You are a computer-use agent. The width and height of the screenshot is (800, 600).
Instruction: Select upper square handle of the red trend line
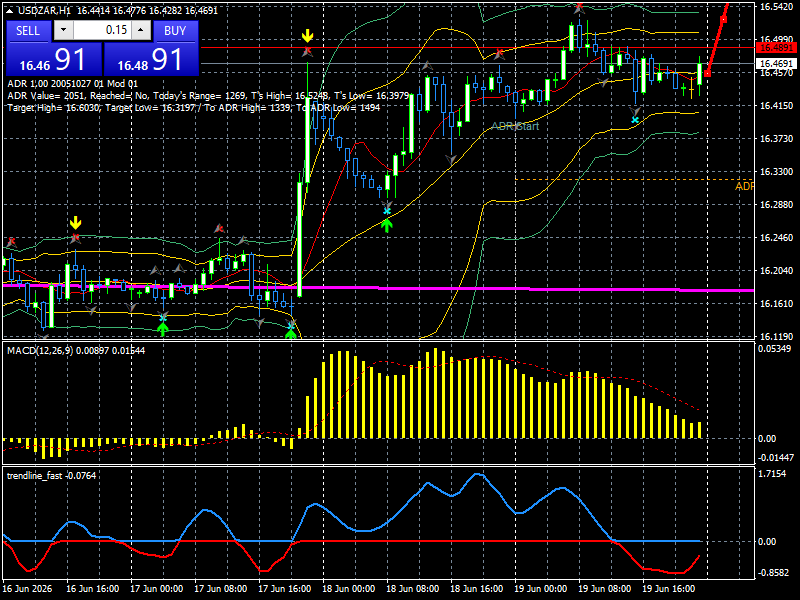[723, 20]
